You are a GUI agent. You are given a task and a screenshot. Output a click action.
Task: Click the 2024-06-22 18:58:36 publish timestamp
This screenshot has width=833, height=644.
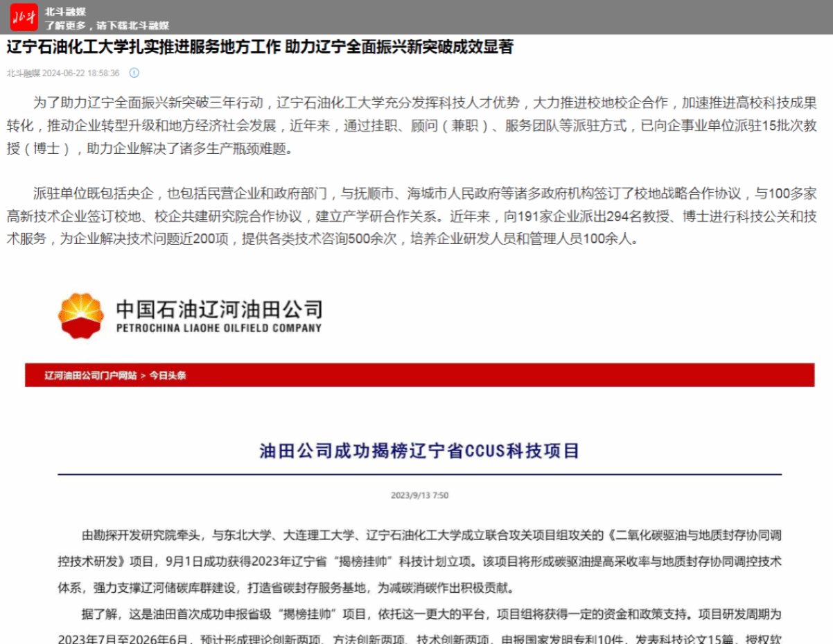pyautogui.click(x=81, y=73)
